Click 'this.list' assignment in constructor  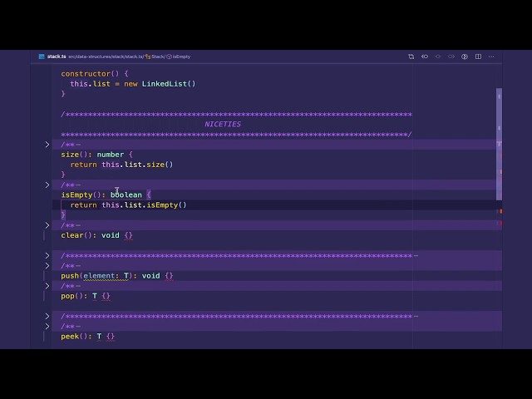point(91,84)
